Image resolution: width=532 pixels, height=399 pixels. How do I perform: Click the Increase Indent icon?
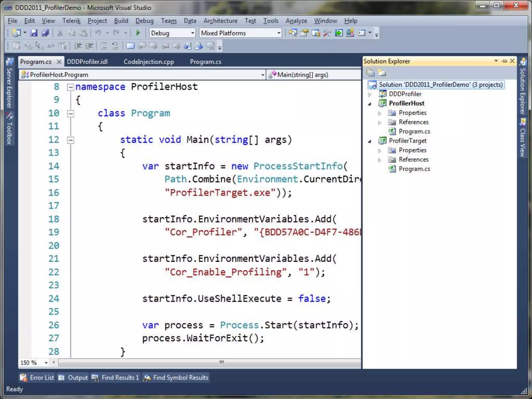tap(89, 46)
